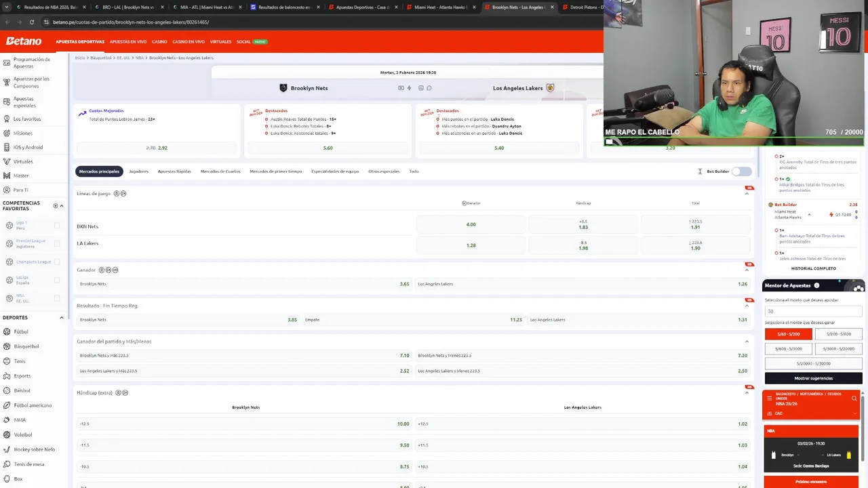Click Mostrar sugerencias button
This screenshot has width=868, height=488.
813,378
